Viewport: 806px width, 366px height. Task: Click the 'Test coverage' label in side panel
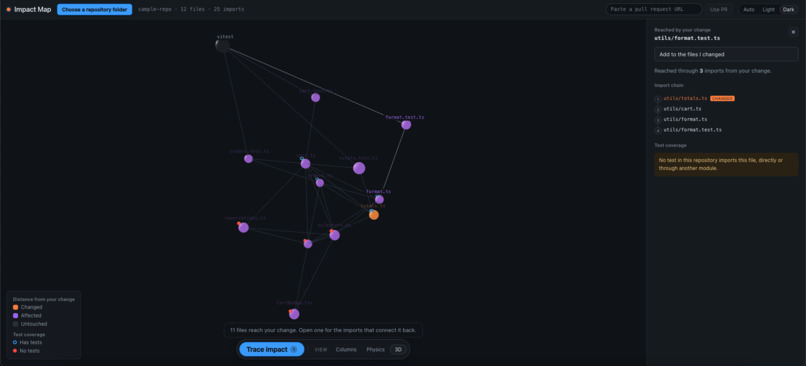click(x=669, y=145)
